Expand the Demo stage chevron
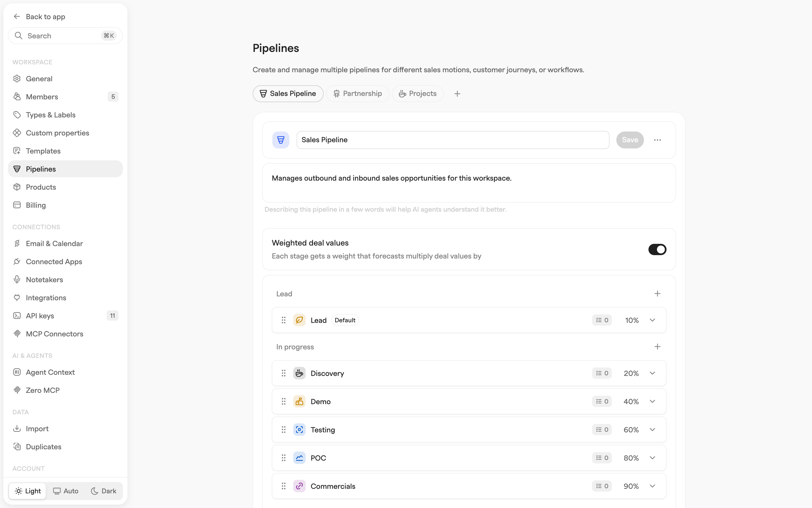This screenshot has height=508, width=812. pyautogui.click(x=652, y=402)
